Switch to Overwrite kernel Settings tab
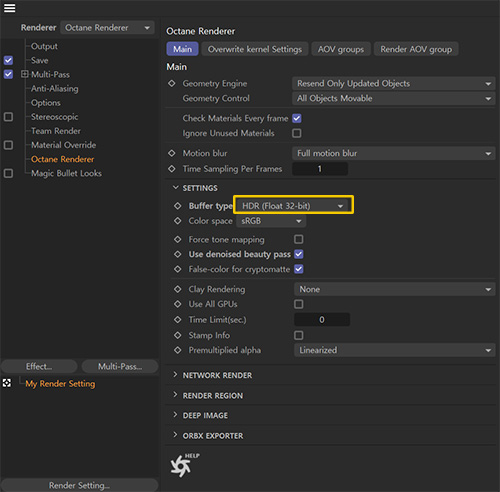500x492 pixels. coord(255,49)
